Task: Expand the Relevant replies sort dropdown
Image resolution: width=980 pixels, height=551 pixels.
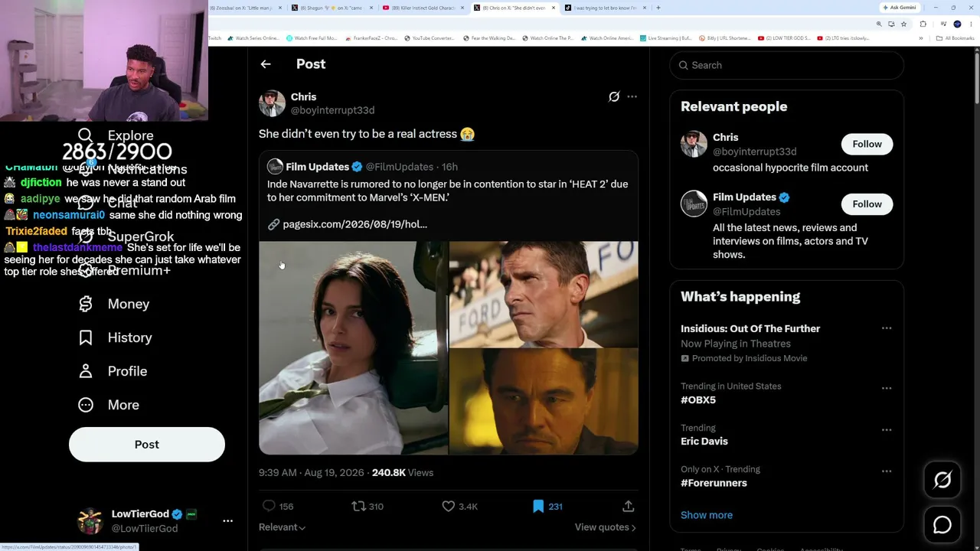Action: coord(282,527)
